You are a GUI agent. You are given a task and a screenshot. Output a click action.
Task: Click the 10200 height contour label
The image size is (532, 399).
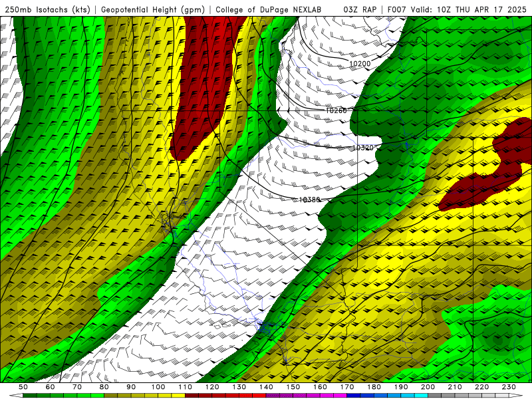click(360, 63)
